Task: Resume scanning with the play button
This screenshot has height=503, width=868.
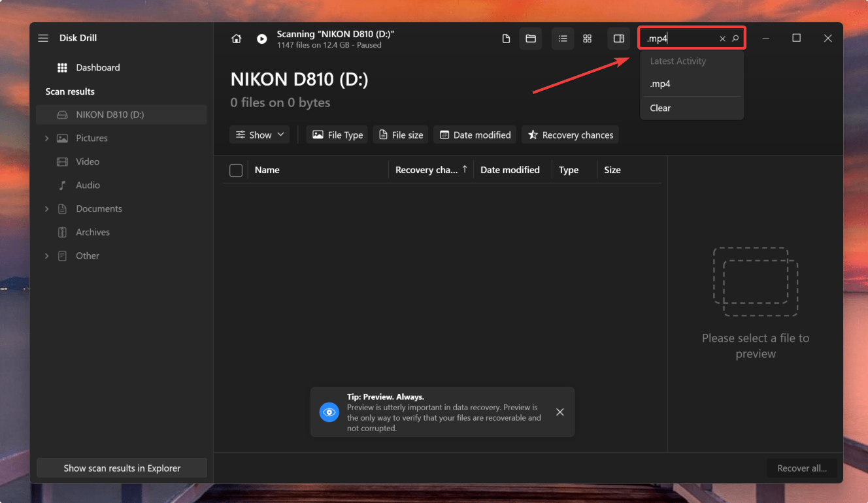Action: tap(261, 39)
